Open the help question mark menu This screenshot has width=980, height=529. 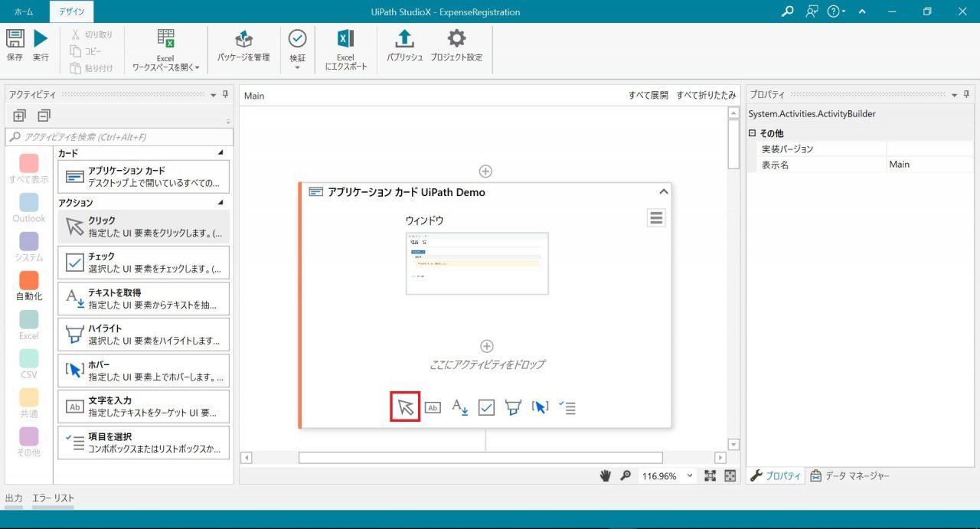[x=836, y=11]
